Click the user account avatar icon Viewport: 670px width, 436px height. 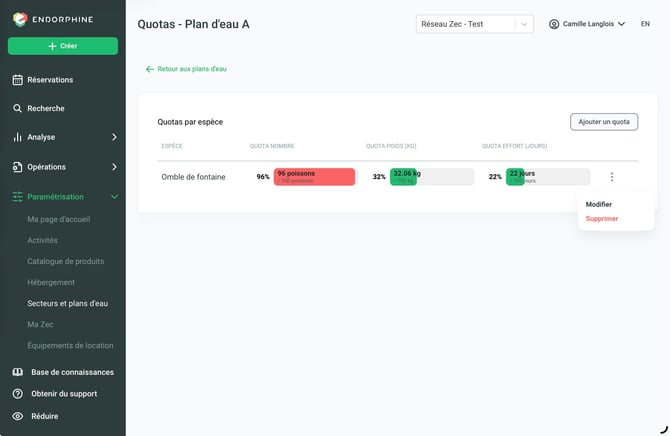point(554,24)
